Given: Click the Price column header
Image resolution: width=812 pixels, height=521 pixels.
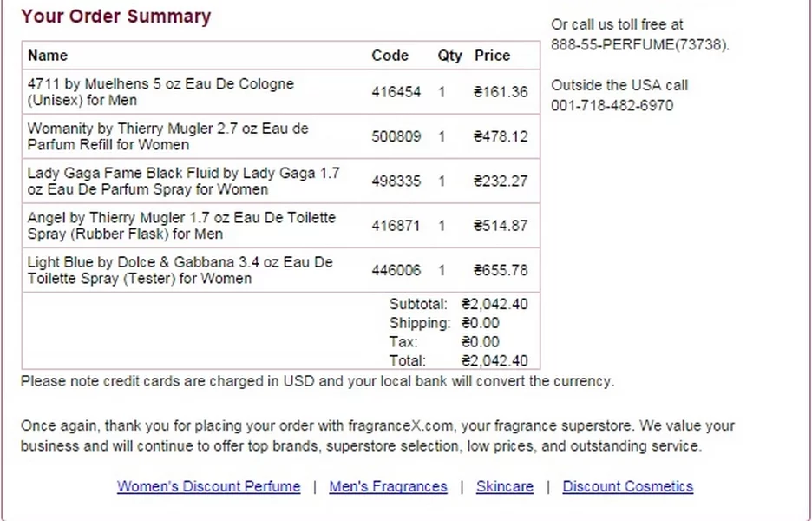Looking at the screenshot, I should [x=492, y=56].
